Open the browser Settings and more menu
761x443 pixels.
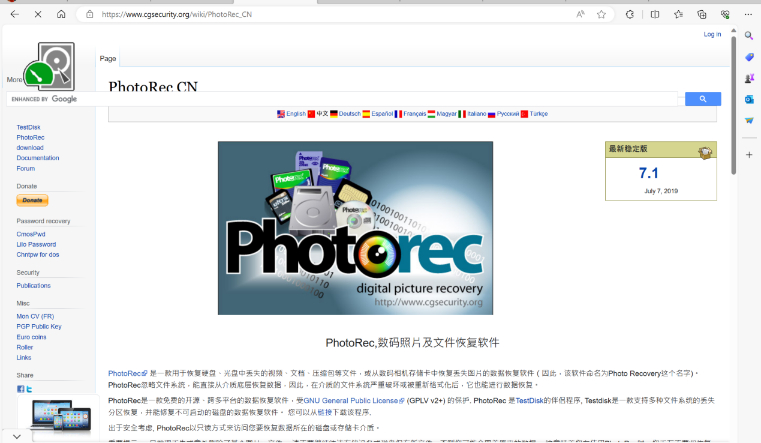pyautogui.click(x=748, y=14)
